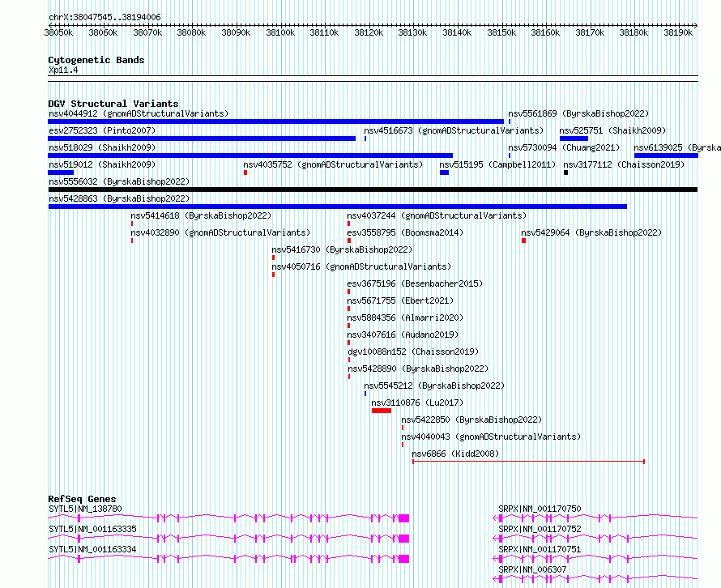The width and height of the screenshot is (721, 588).
Task: Click the RefSeq Genes track title
Action: (x=82, y=499)
